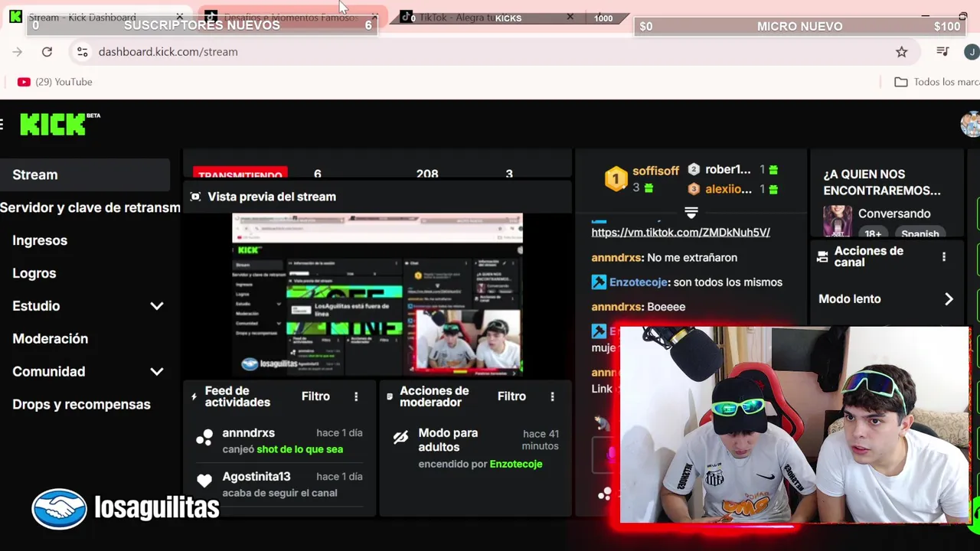
Task: Click the shot de lo que sea reward
Action: tap(299, 449)
